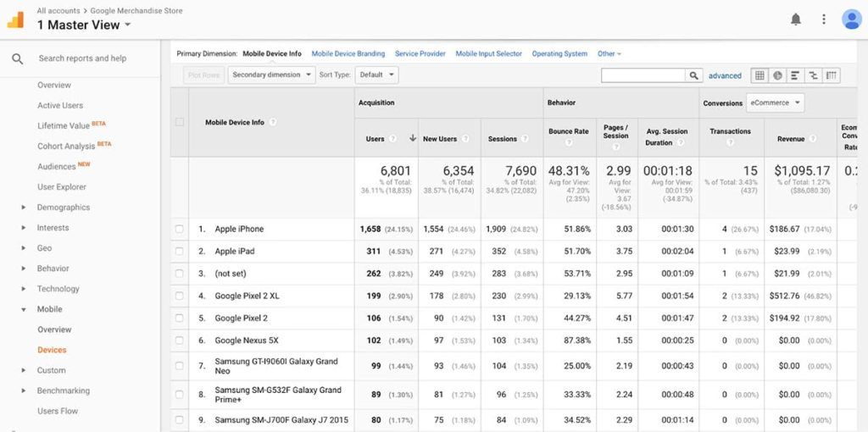The height and width of the screenshot is (432, 868).
Task: Check the Apple iPhone row checkbox
Action: [x=179, y=230]
